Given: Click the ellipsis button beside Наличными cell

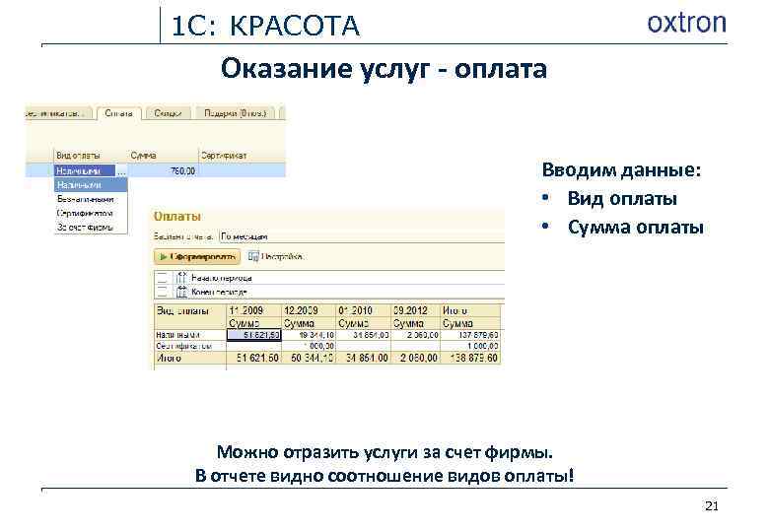Looking at the screenshot, I should tap(121, 171).
